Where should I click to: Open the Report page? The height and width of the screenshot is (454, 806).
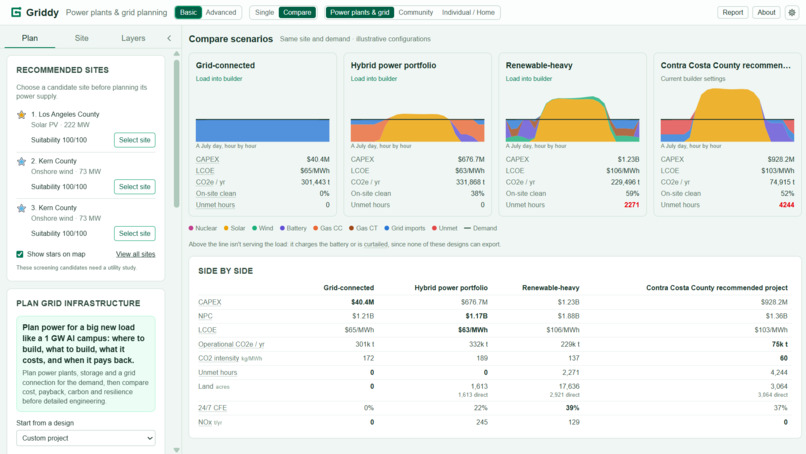(732, 12)
